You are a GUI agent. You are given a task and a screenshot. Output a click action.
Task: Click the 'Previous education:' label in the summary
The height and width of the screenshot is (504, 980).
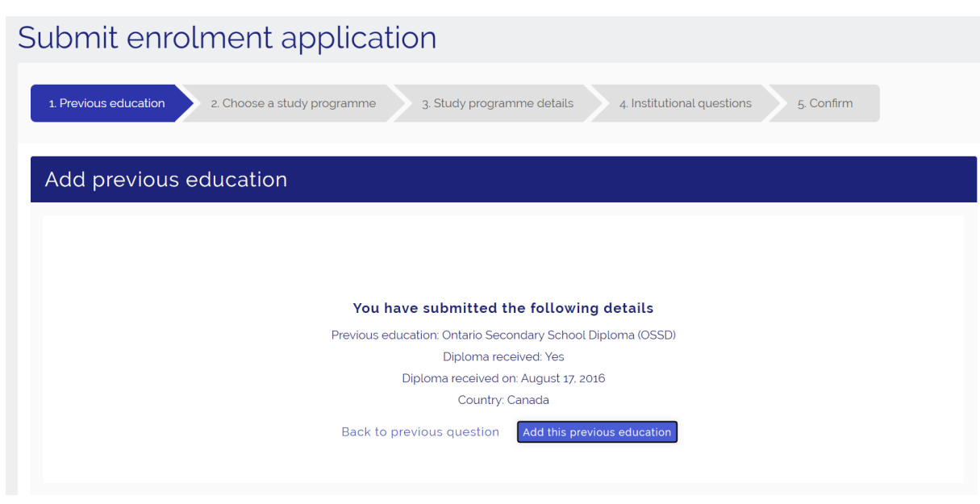(385, 335)
